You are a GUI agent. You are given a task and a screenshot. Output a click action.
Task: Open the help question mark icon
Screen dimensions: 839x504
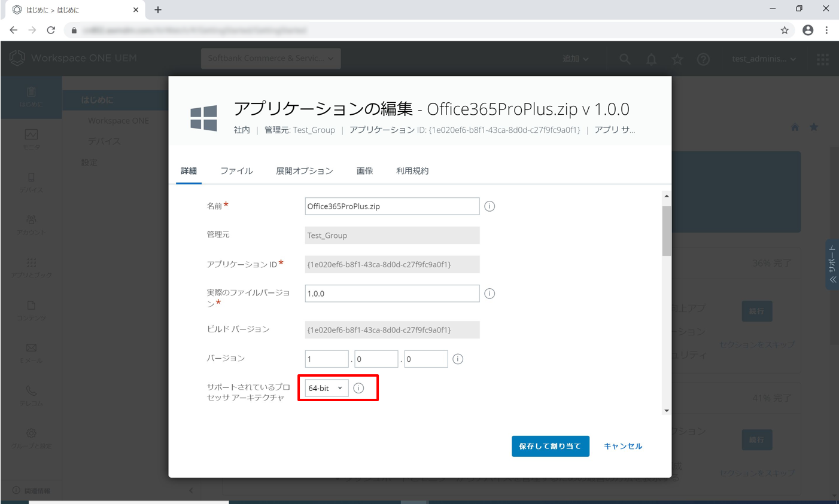coord(703,59)
